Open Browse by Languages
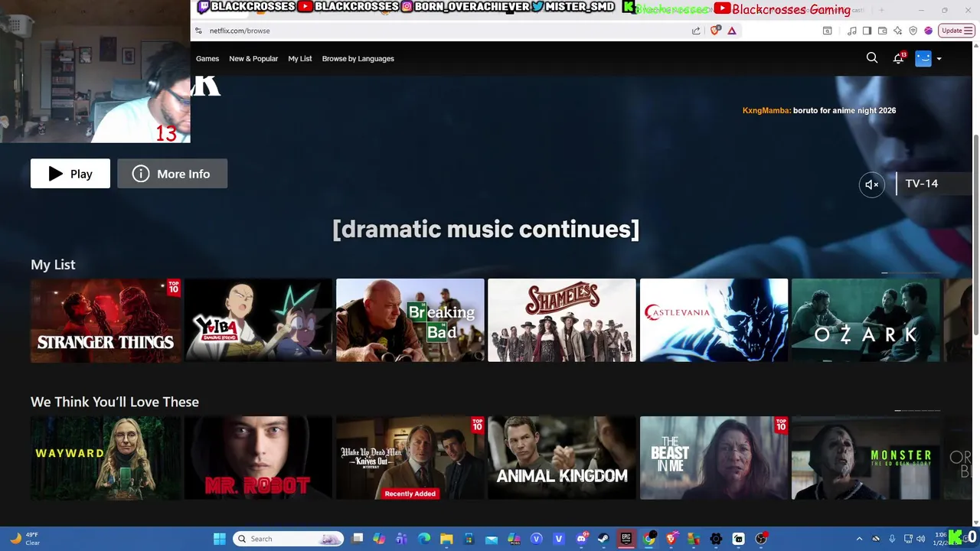Screen dimensions: 980x551 tap(358, 58)
